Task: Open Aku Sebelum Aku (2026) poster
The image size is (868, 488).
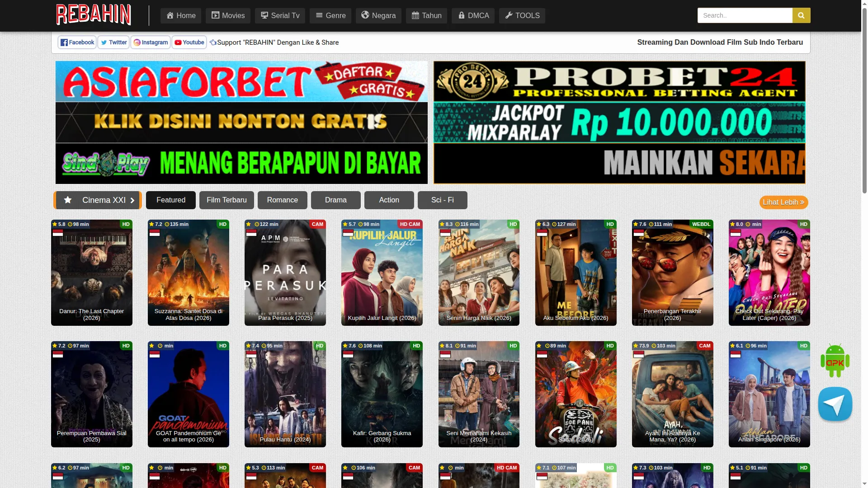Action: (x=576, y=273)
